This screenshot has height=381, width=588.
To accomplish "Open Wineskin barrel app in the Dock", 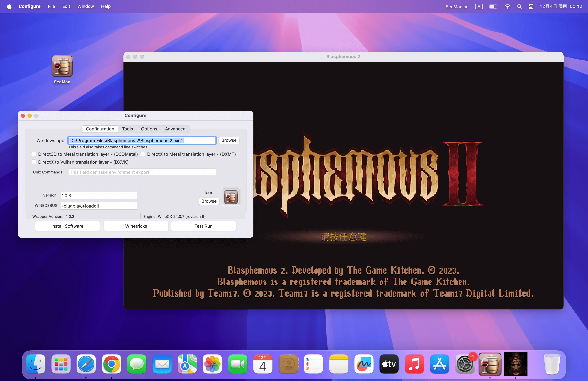I will click(x=490, y=364).
